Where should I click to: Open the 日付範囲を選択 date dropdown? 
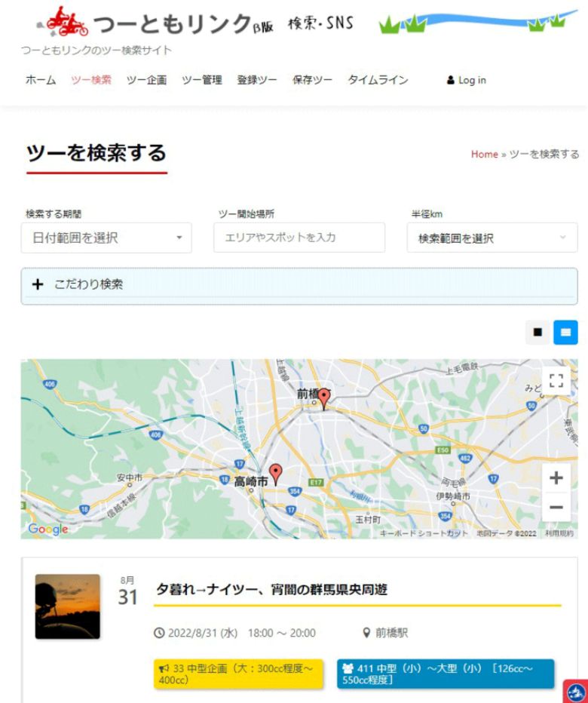106,238
